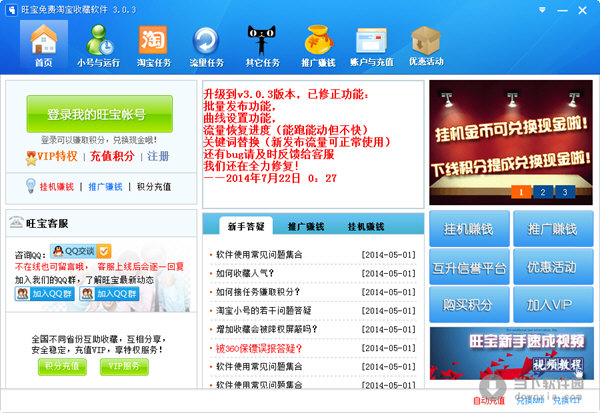Click green 积分充值 button
600x413 pixels.
pos(62,367)
